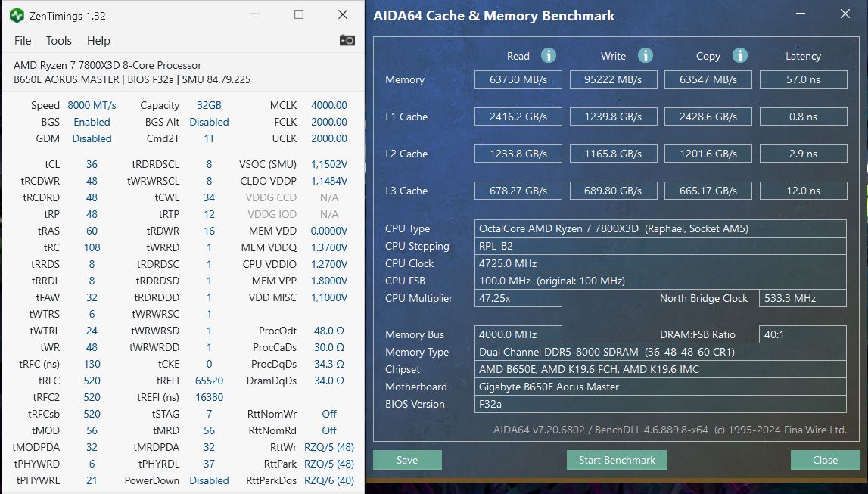Click the Memory Copy 63547 MB/s field
The width and height of the screenshot is (868, 494).
708,79
